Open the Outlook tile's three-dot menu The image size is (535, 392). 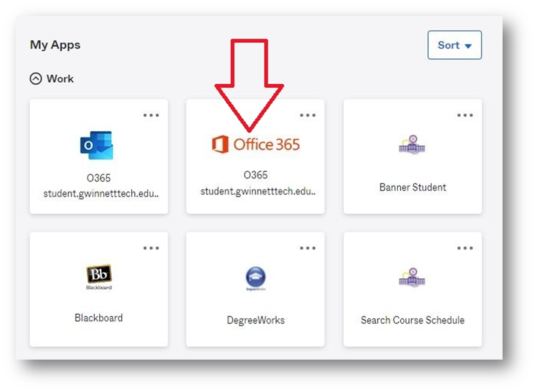[151, 115]
